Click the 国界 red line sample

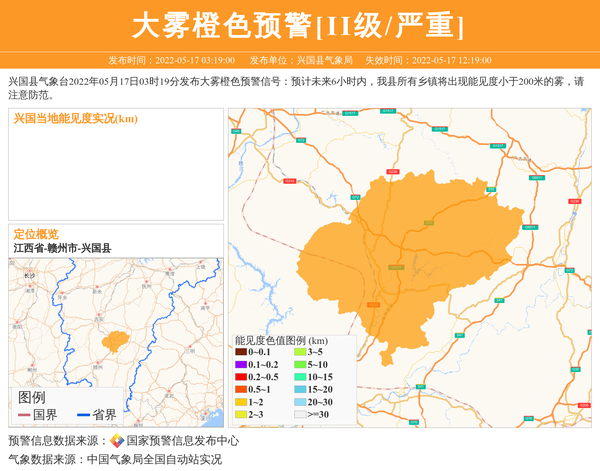(x=24, y=415)
